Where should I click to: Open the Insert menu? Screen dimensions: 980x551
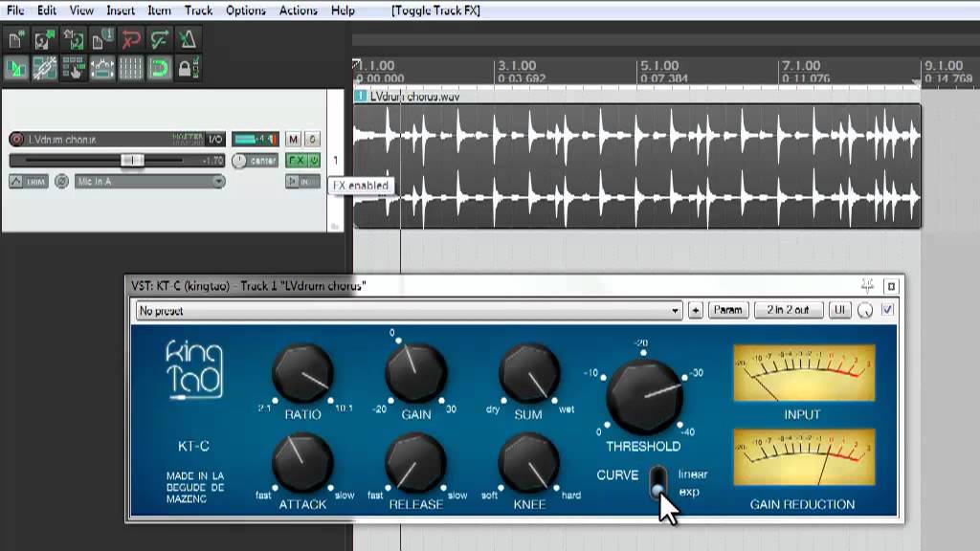[x=121, y=10]
